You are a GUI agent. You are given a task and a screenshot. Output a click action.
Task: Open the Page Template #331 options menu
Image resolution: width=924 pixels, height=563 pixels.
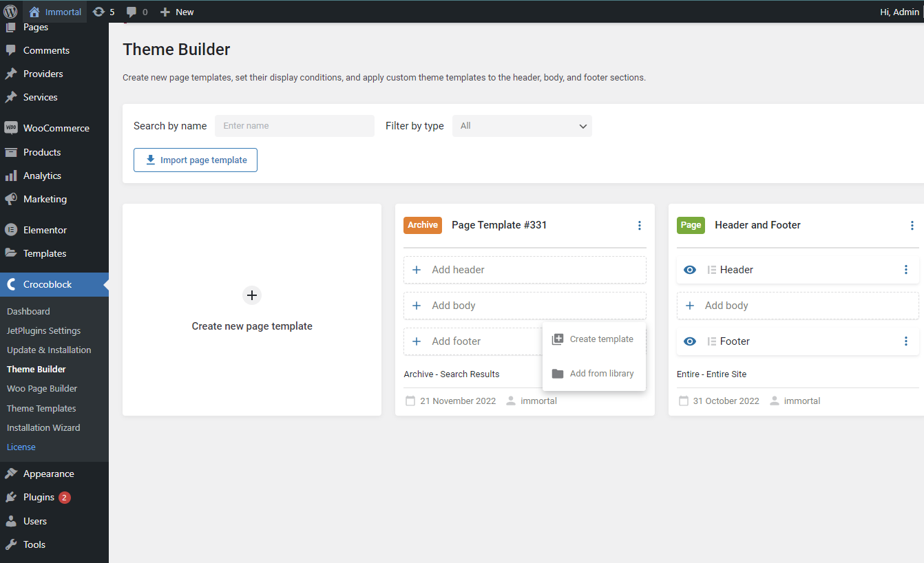click(640, 226)
